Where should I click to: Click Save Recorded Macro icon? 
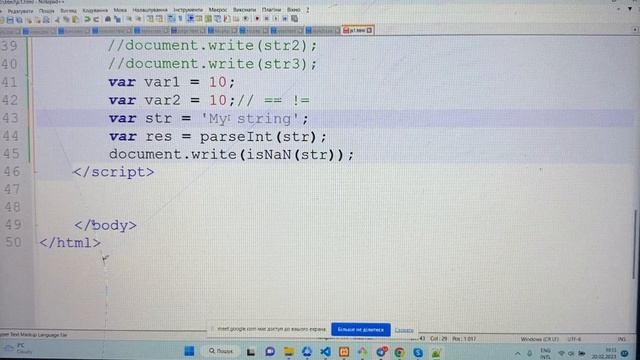(294, 19)
